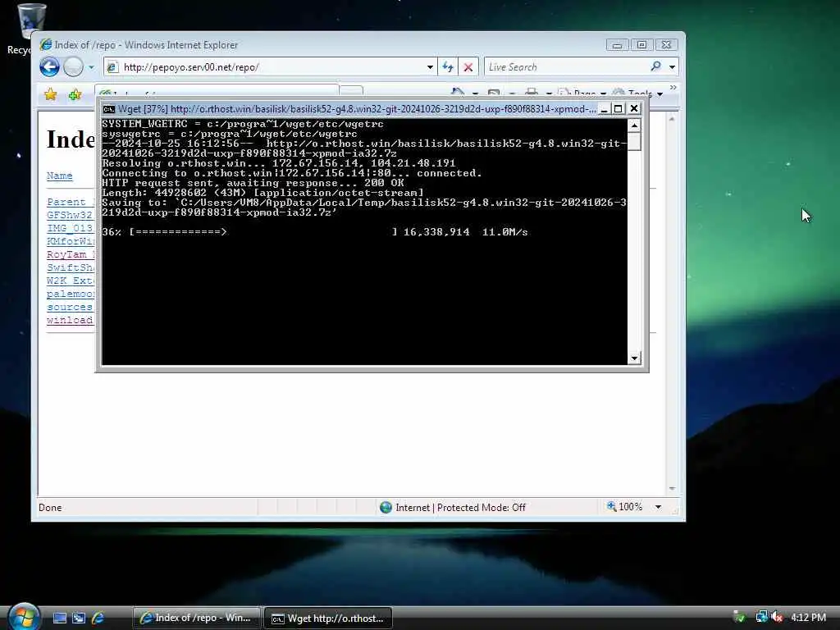Click the IE Forward navigation button

pyautogui.click(x=73, y=67)
